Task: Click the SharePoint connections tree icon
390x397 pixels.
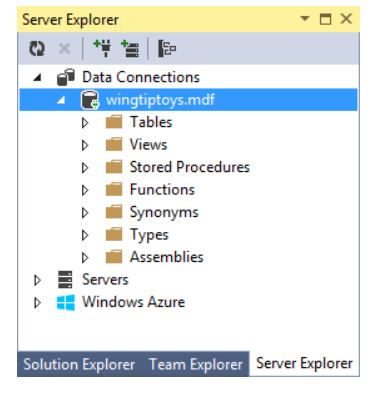Action: point(167,49)
